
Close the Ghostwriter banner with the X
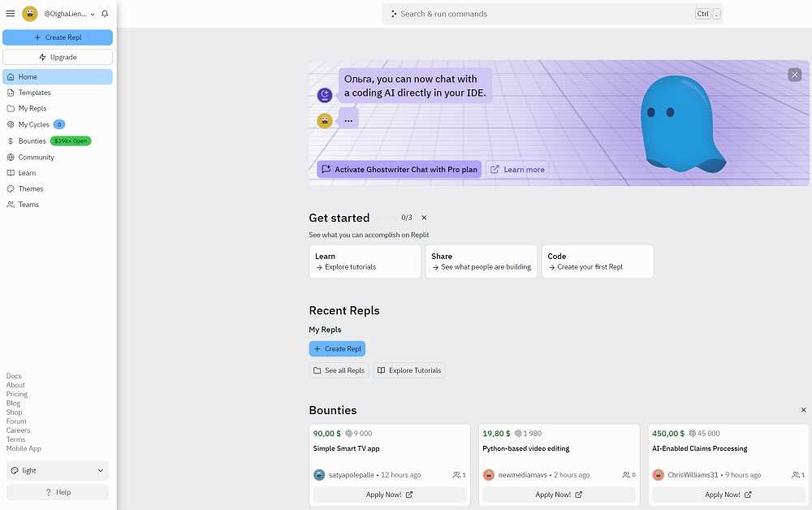click(x=794, y=75)
